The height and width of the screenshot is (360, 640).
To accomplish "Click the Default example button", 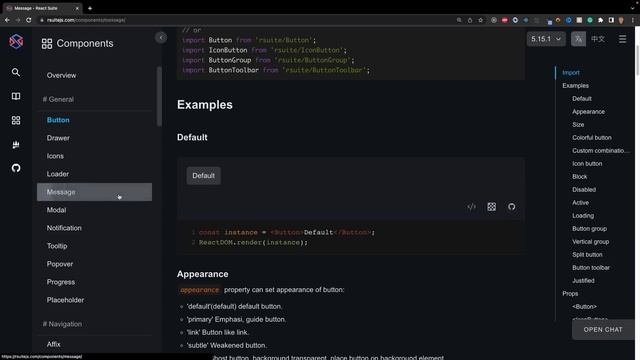I will pos(204,176).
